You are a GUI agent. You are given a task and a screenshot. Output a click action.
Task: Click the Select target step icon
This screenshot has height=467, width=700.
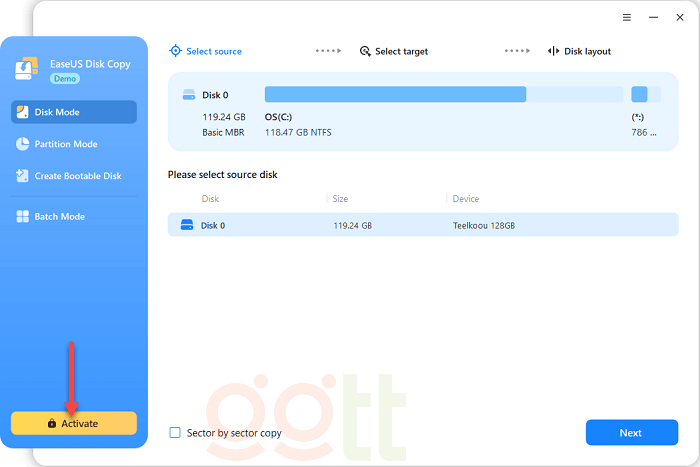click(x=365, y=51)
